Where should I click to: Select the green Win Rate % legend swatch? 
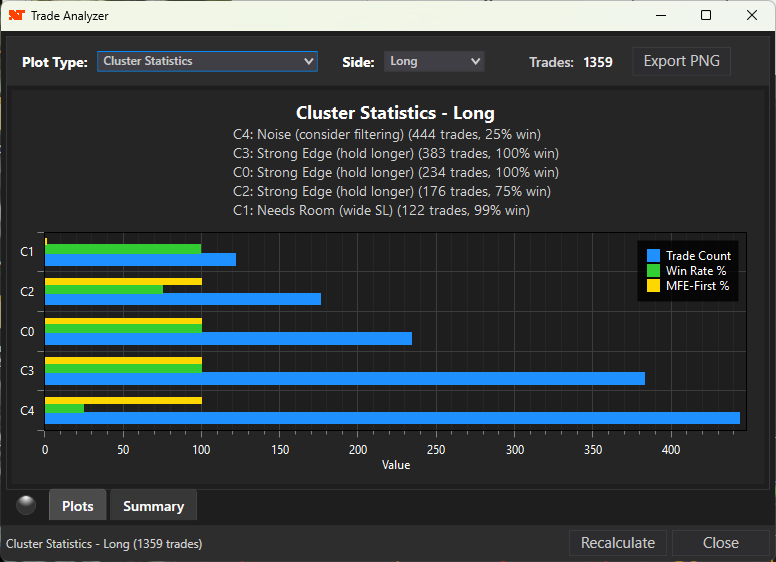(654, 271)
